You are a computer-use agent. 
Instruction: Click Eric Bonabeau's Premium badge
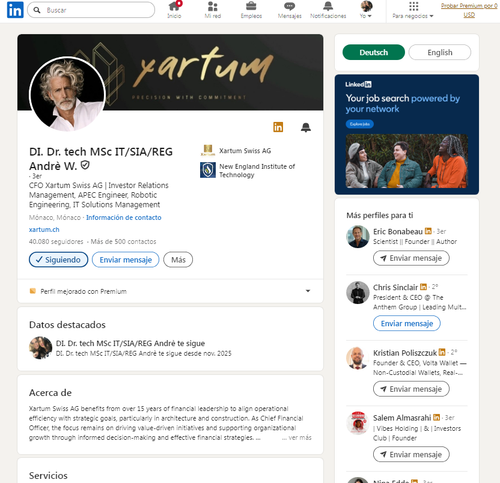(428, 231)
